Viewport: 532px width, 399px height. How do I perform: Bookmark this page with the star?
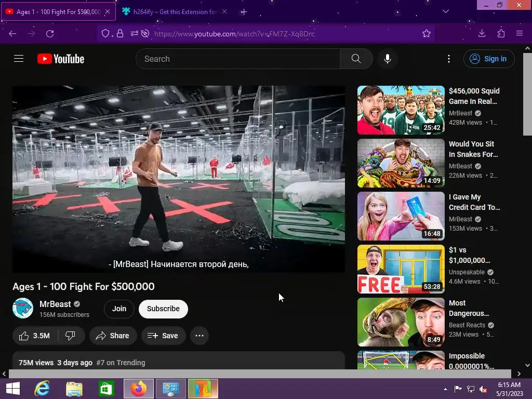(x=427, y=34)
